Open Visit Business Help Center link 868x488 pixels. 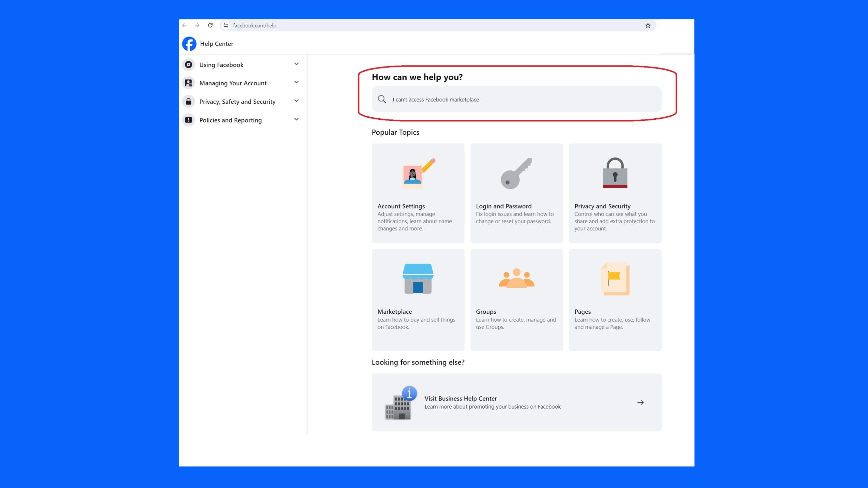click(461, 398)
